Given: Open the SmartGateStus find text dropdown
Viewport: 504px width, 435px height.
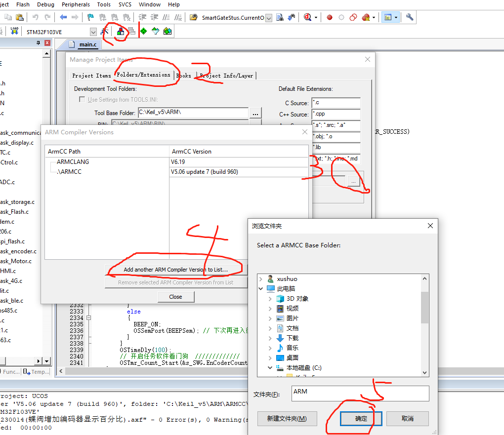Looking at the screenshot, I should coord(269,18).
